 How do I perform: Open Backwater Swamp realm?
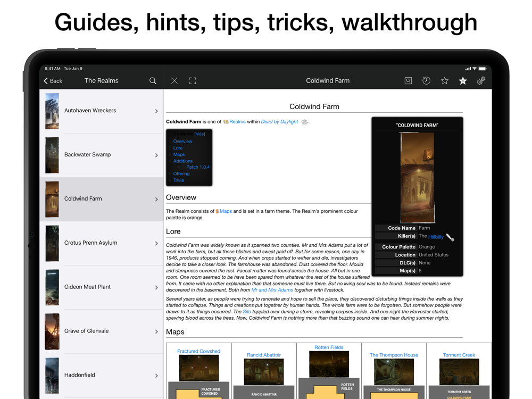102,155
